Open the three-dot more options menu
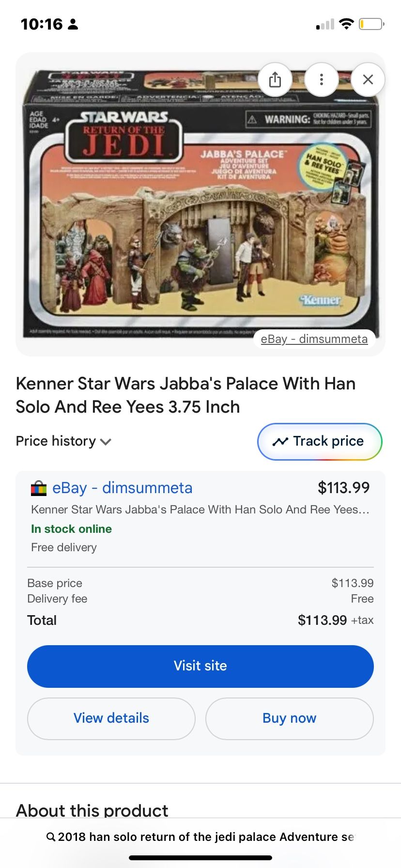This screenshot has height=868, width=401. (x=321, y=79)
